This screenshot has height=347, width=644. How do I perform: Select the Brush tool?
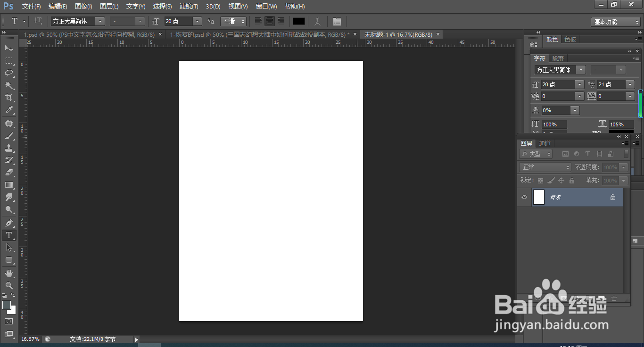click(9, 136)
